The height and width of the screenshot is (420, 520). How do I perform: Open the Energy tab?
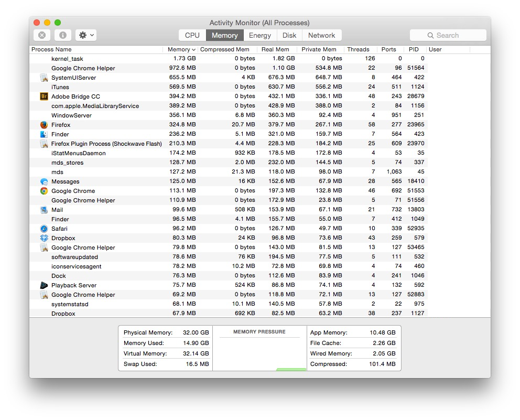pos(260,35)
